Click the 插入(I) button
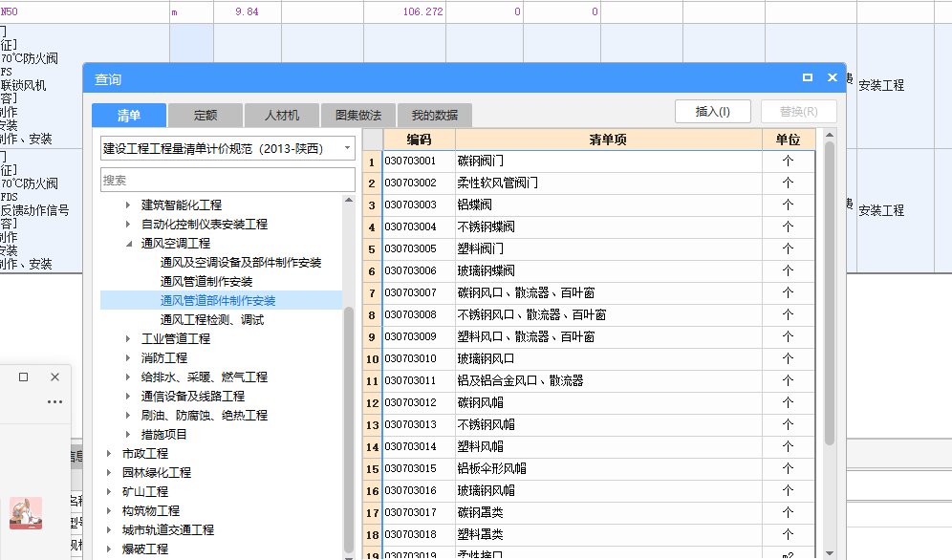 [713, 112]
